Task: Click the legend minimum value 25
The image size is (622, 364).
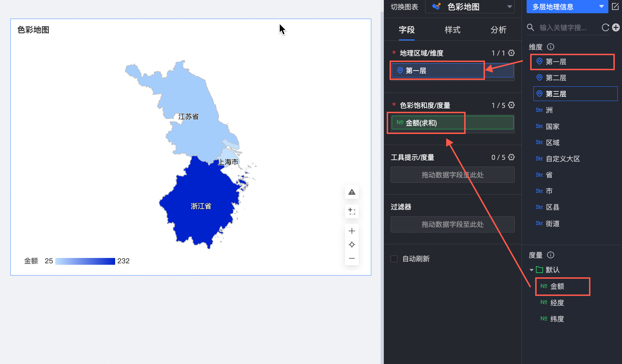Action: tap(49, 261)
